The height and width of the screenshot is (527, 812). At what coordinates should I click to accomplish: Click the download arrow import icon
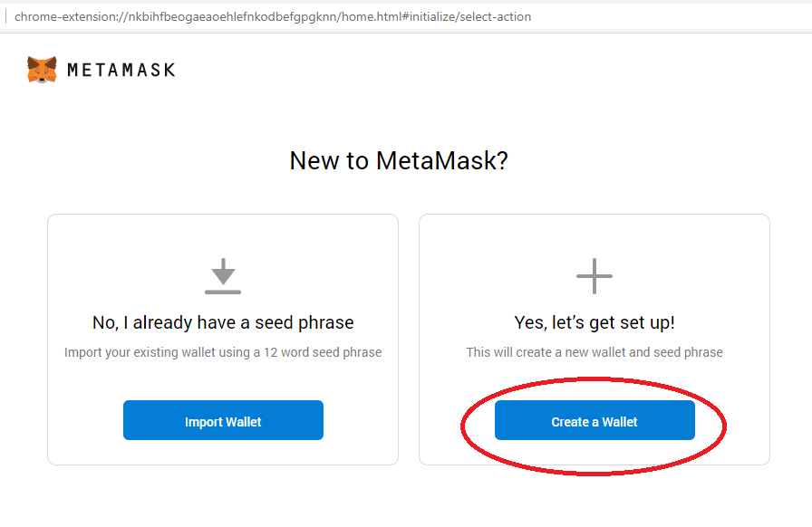click(223, 275)
